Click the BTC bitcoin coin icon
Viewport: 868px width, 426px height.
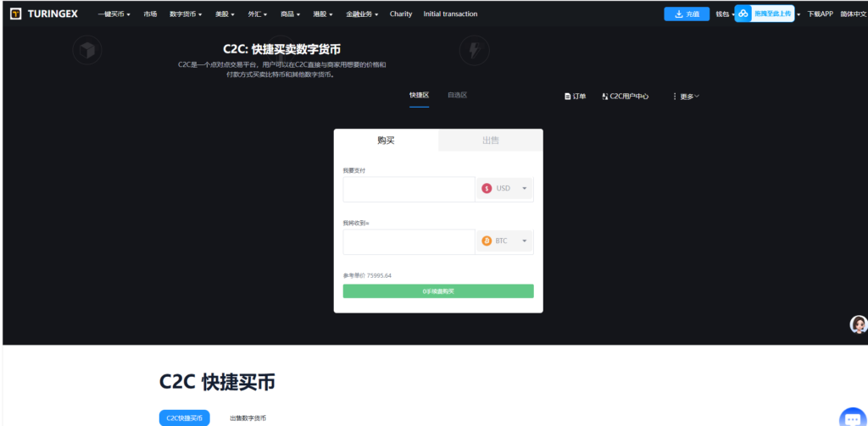click(x=487, y=241)
